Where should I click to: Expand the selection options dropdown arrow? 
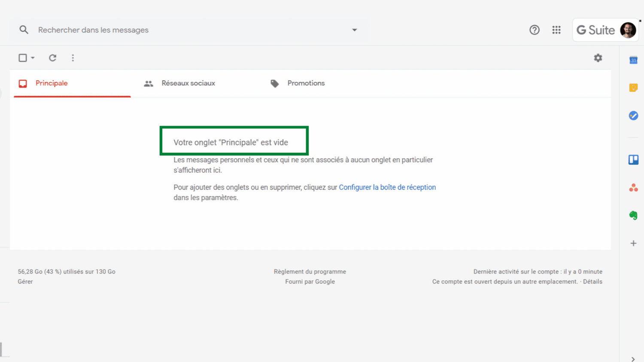33,58
